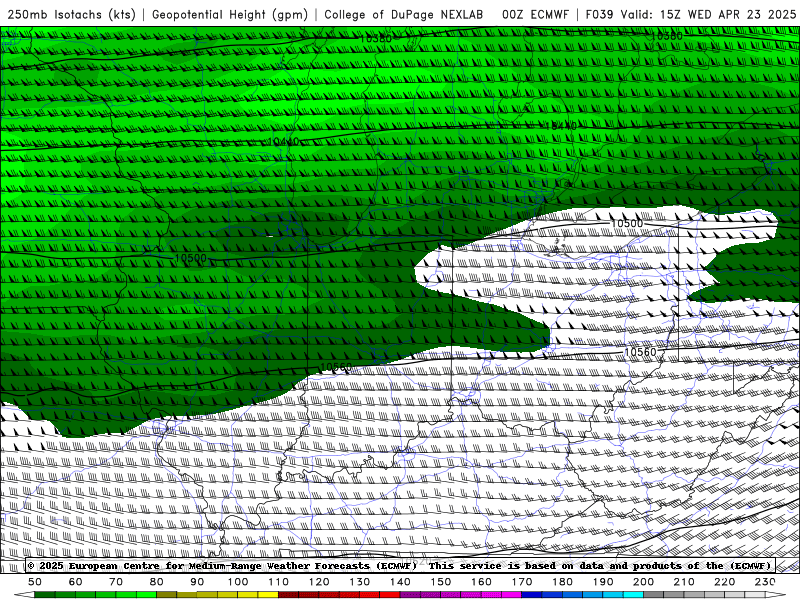The width and height of the screenshot is (800, 600).
Task: Click the legend value 100
Action: pyautogui.click(x=237, y=582)
